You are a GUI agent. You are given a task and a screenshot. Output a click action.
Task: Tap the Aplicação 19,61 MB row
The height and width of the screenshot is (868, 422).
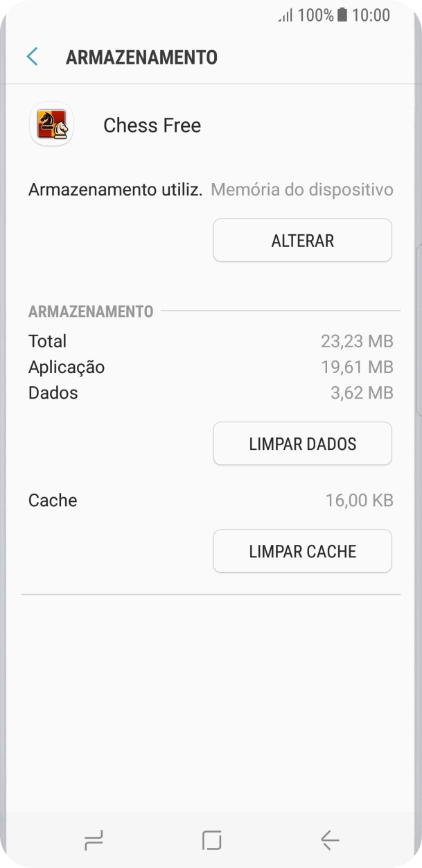coord(211,367)
